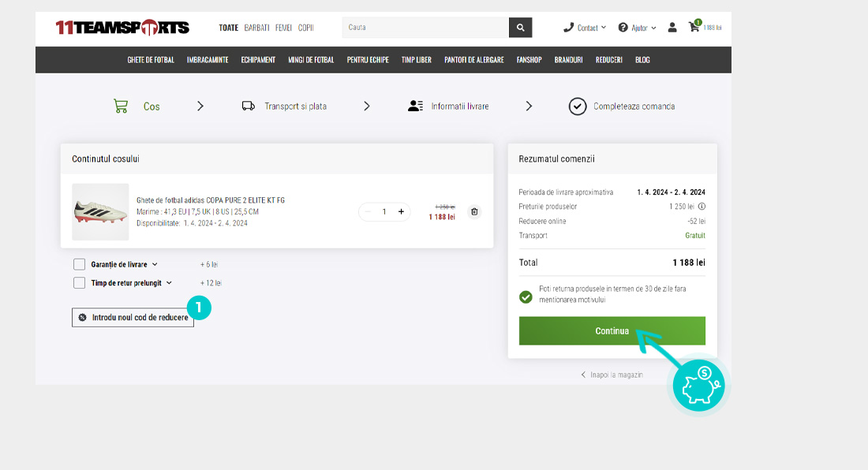Expand Garanție de livrare details chevron
Viewport: 868px width, 470px height.
tap(155, 264)
